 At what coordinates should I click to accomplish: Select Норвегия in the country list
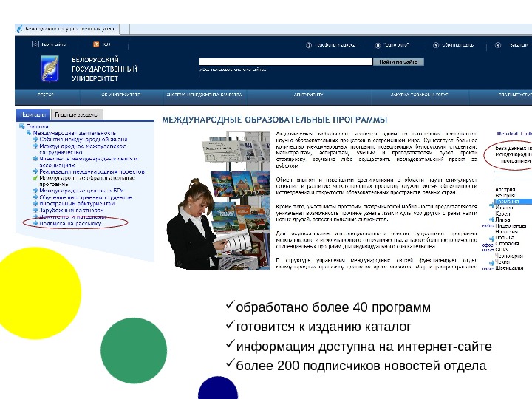(507, 231)
